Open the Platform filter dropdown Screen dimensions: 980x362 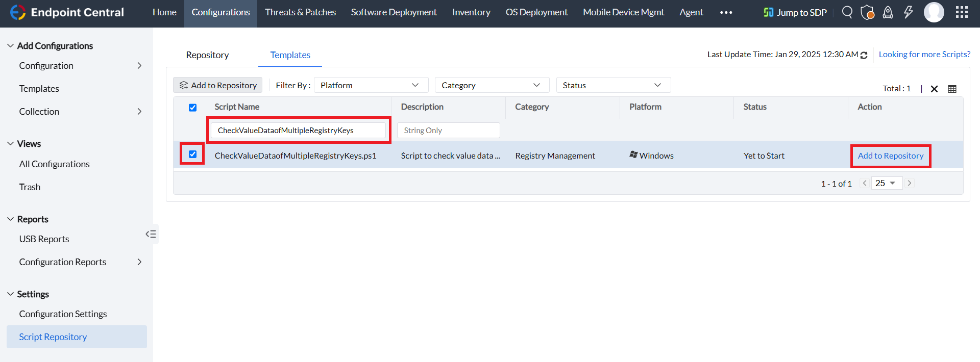(371, 85)
